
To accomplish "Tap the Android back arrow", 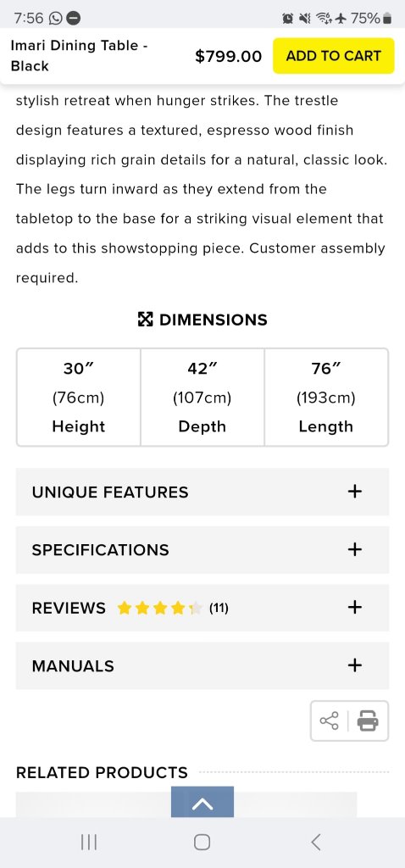I will [315, 842].
